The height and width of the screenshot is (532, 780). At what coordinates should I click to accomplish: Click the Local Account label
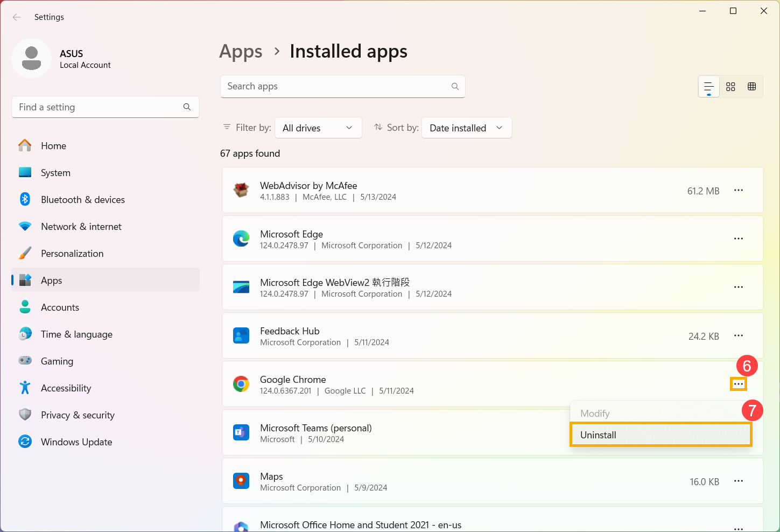pos(85,65)
